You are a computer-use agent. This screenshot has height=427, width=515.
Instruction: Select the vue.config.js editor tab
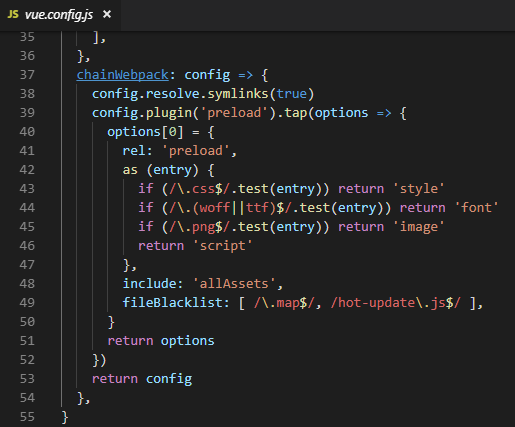tap(60, 15)
